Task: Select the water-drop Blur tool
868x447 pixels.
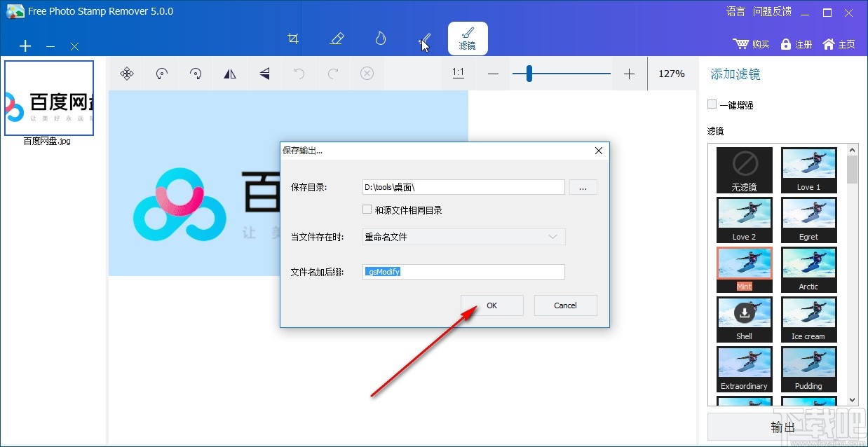Action: click(380, 39)
